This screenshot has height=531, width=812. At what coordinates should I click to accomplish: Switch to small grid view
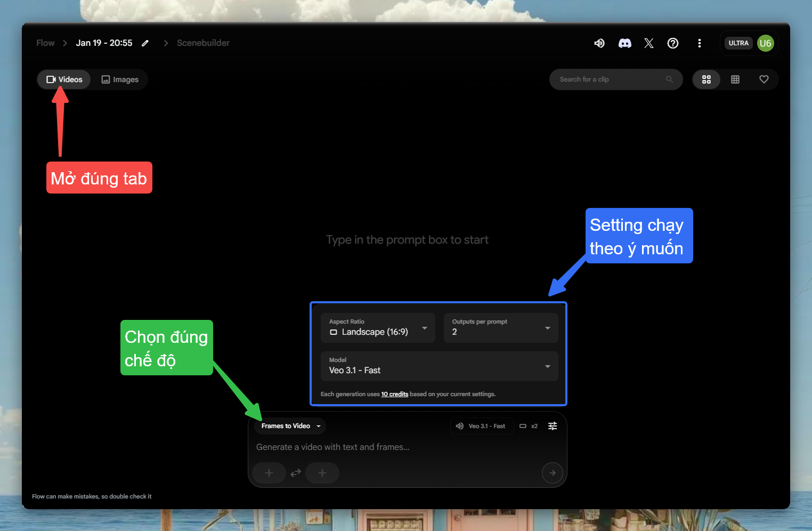point(735,79)
